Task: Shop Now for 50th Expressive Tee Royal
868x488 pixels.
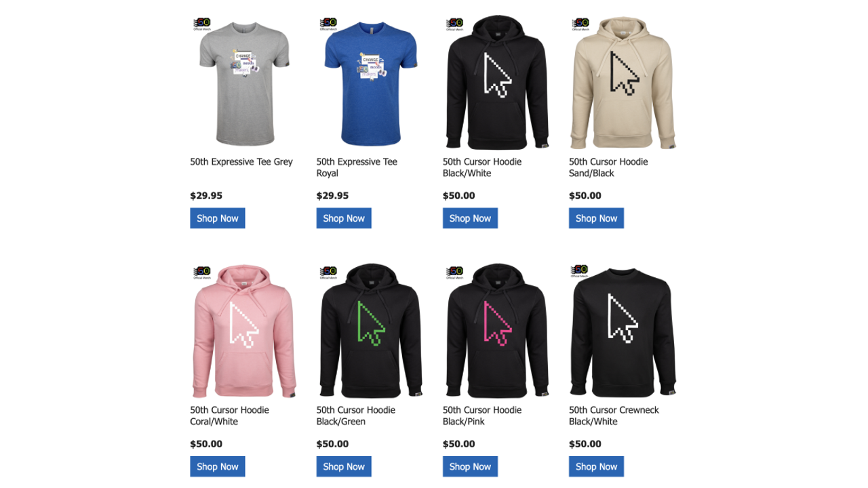Action: (x=344, y=218)
